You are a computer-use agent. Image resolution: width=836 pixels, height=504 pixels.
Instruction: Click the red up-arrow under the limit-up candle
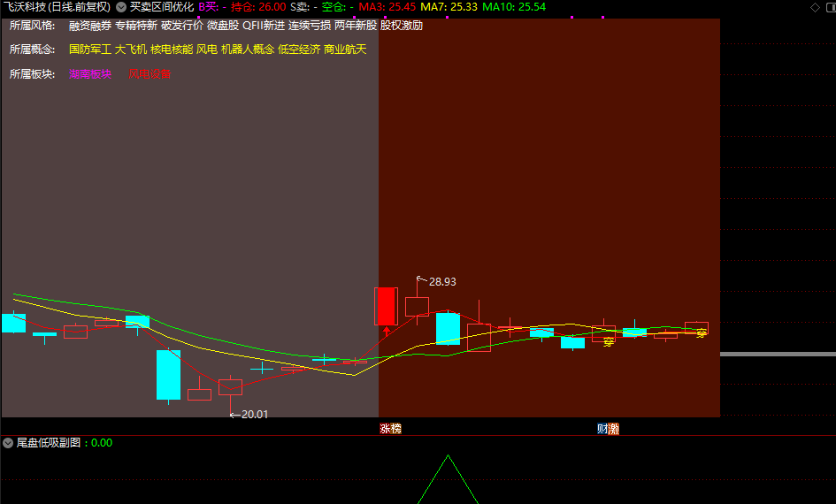coord(387,331)
